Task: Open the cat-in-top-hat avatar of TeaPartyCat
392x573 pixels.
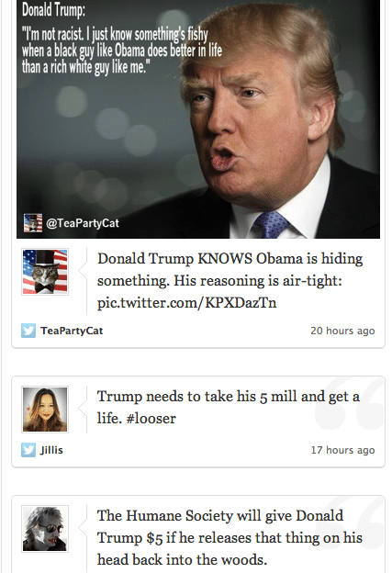Action: (x=45, y=272)
